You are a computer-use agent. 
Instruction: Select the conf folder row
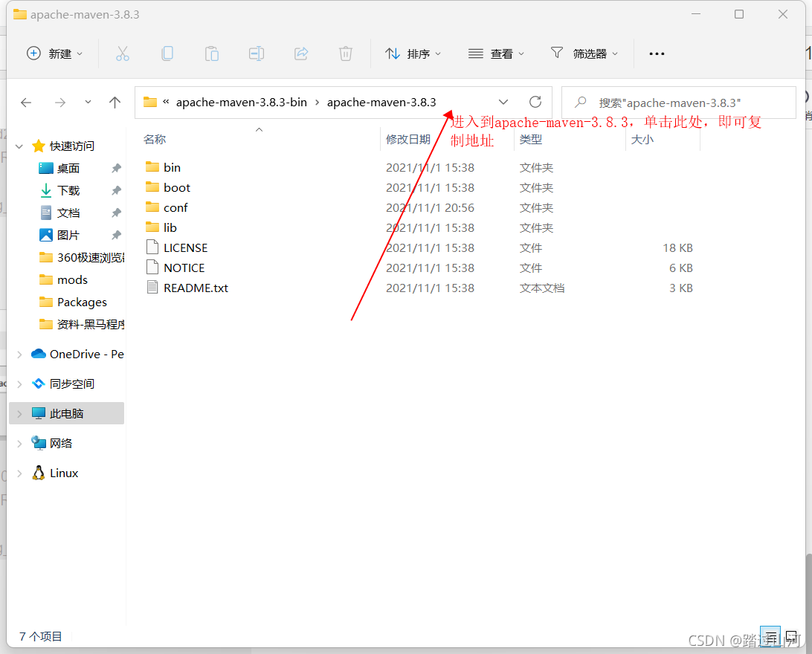(419, 207)
